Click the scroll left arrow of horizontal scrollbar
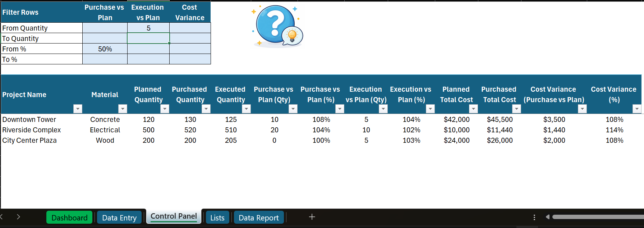The width and height of the screenshot is (644, 228). pos(547,217)
